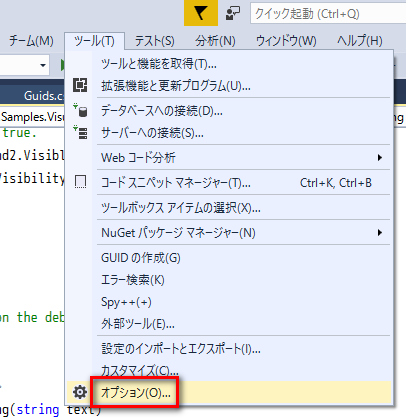
Task: Focus the クイック起動 search box
Action: [328, 14]
